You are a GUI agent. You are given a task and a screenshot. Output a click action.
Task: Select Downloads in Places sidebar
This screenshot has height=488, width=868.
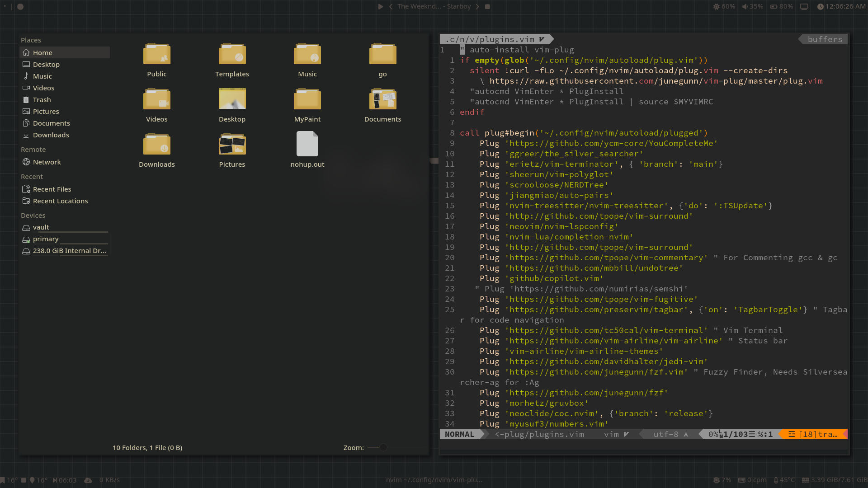(51, 135)
